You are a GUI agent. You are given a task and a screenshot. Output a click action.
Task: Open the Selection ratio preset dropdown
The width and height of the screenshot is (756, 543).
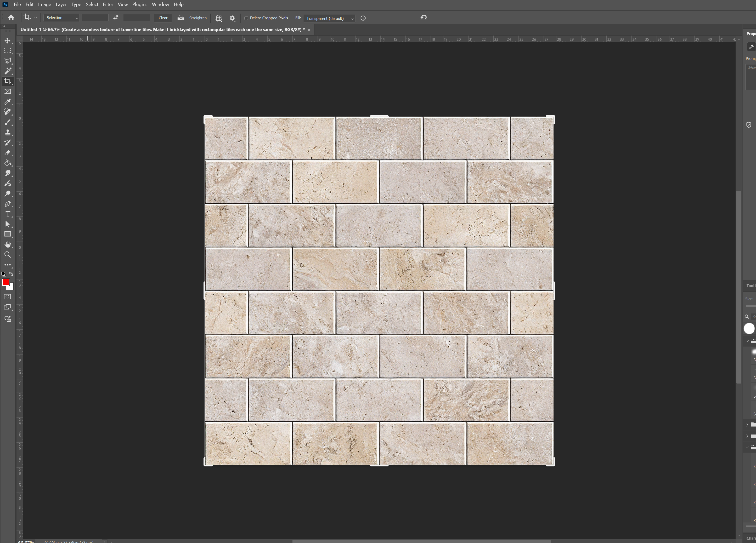click(62, 18)
